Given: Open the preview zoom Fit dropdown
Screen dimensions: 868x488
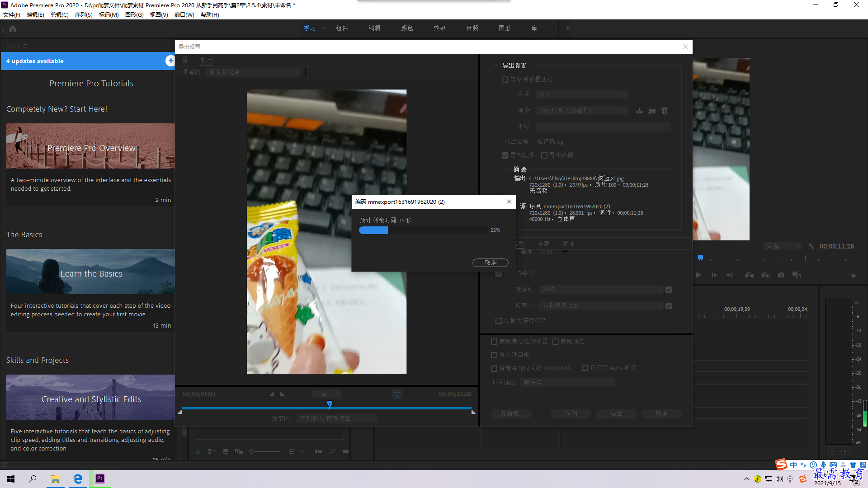Looking at the screenshot, I should pyautogui.click(x=327, y=394).
